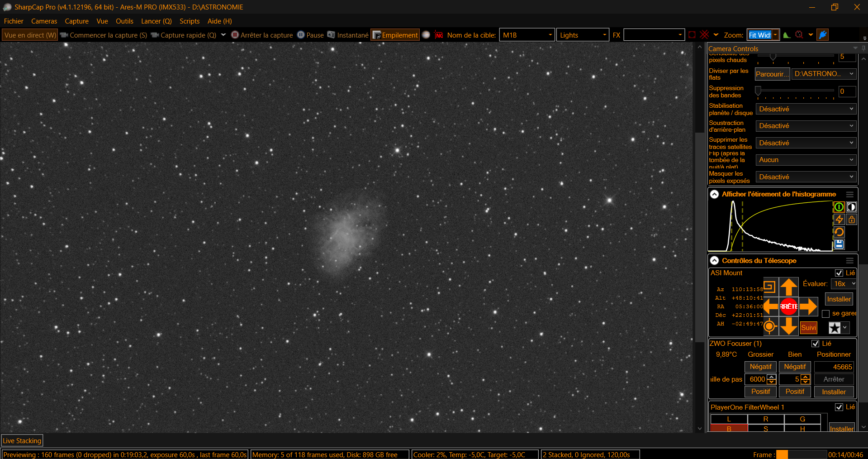Click the crosshair target icon in mount controls
The image size is (868, 459).
(769, 326)
